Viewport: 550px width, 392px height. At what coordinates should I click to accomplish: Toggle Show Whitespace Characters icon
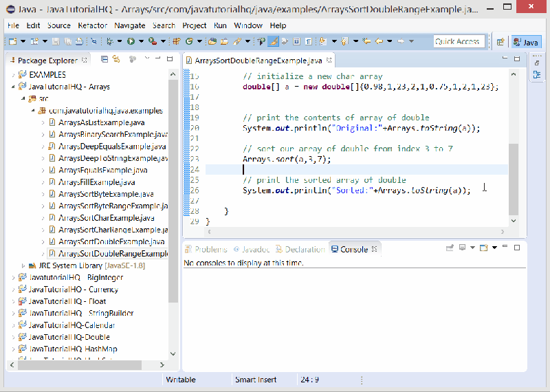[x=308, y=41]
